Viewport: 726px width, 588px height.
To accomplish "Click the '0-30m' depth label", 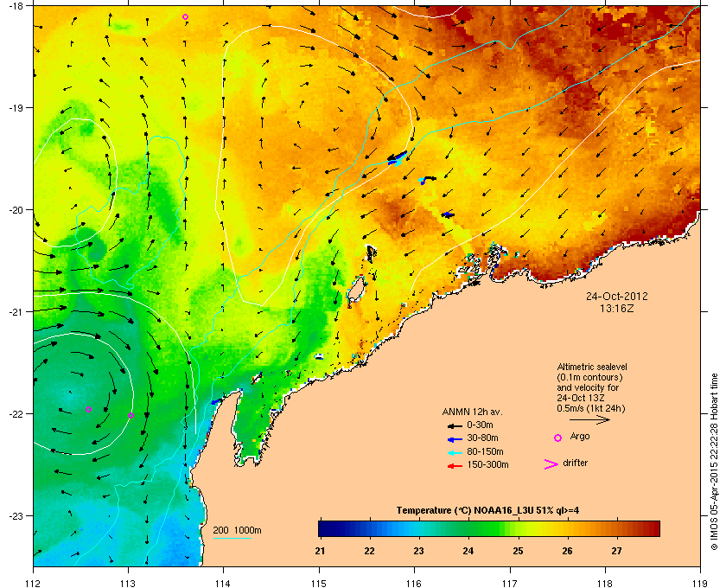I will pyautogui.click(x=480, y=425).
